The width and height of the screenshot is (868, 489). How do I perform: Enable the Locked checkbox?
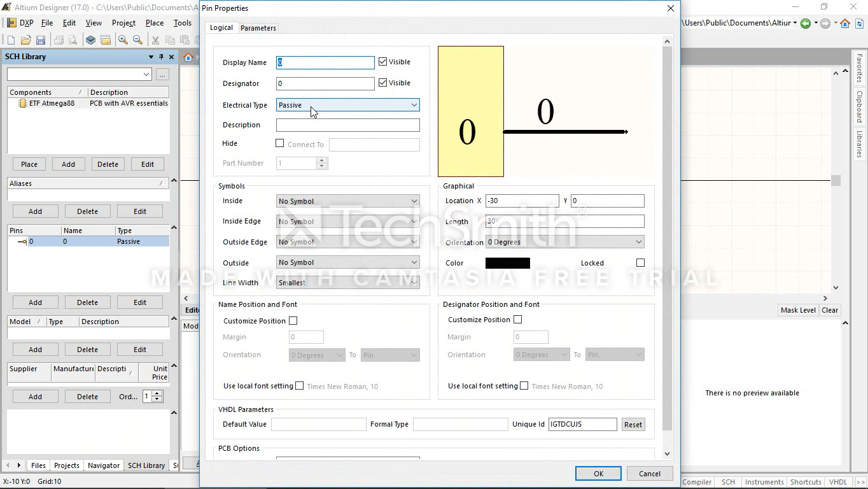click(x=640, y=263)
